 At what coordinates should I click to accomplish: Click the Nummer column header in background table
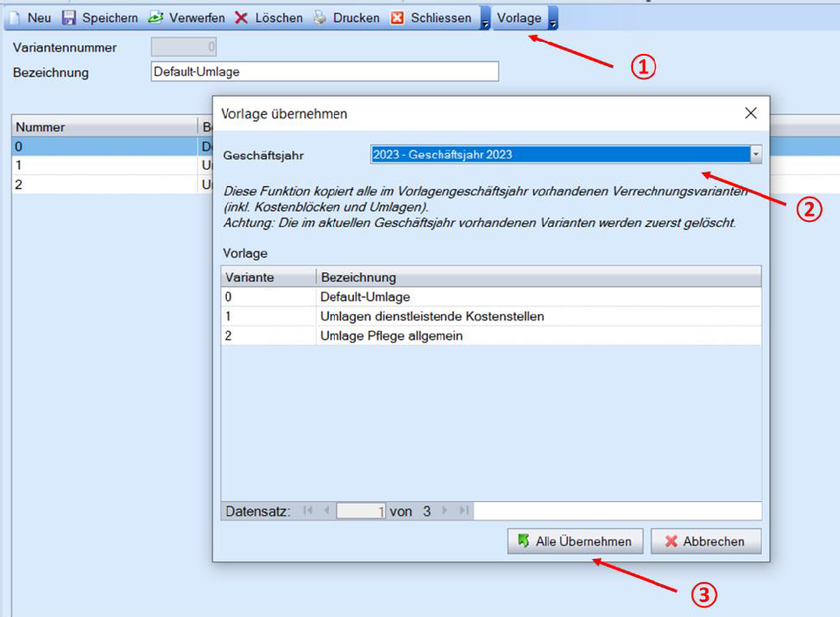coord(104,127)
